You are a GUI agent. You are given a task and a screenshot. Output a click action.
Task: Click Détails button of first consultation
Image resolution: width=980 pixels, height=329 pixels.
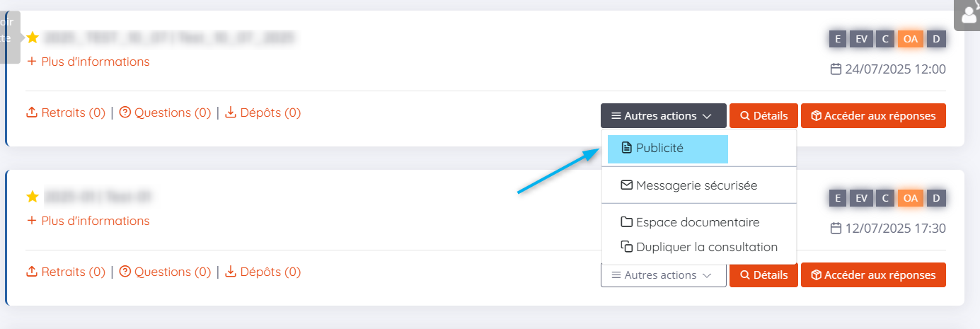coord(763,115)
